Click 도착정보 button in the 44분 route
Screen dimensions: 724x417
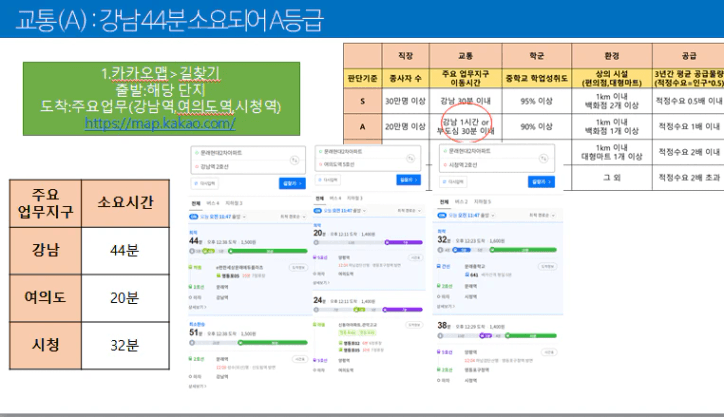[x=298, y=267]
